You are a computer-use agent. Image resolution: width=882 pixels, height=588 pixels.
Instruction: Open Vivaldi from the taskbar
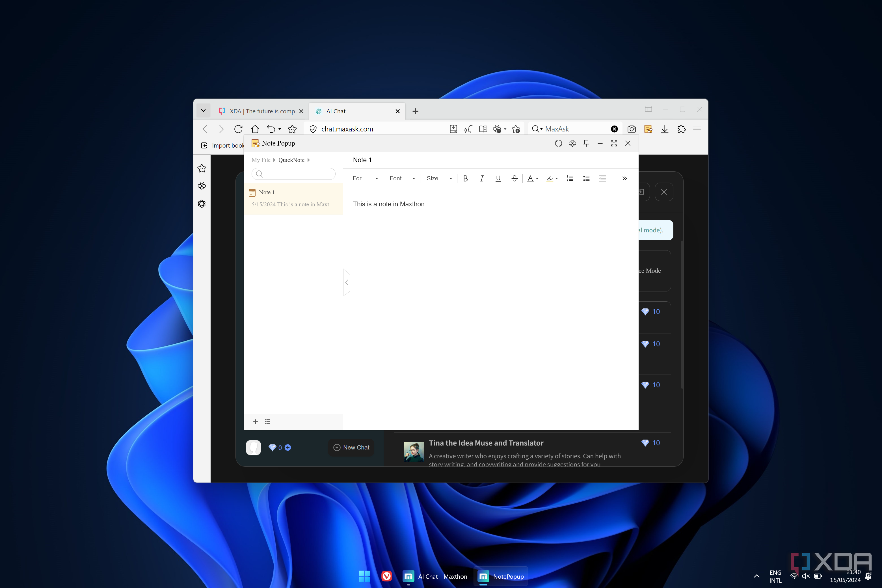click(x=387, y=576)
